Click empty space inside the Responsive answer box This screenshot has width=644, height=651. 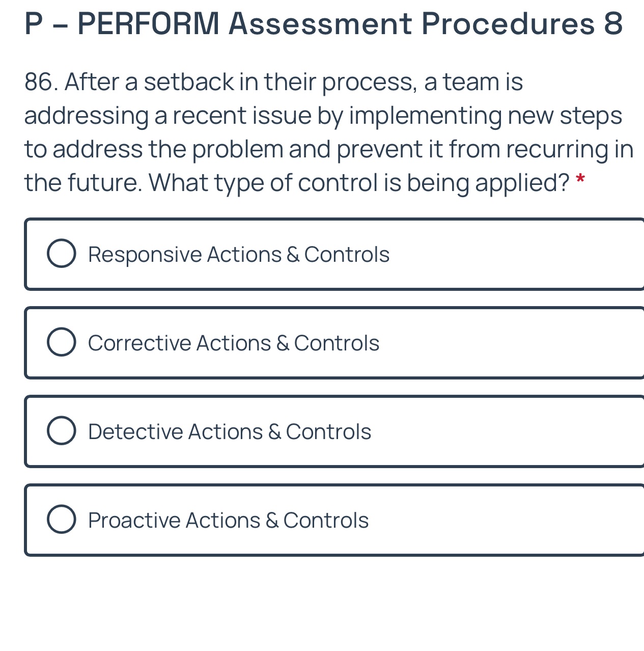coord(514,254)
